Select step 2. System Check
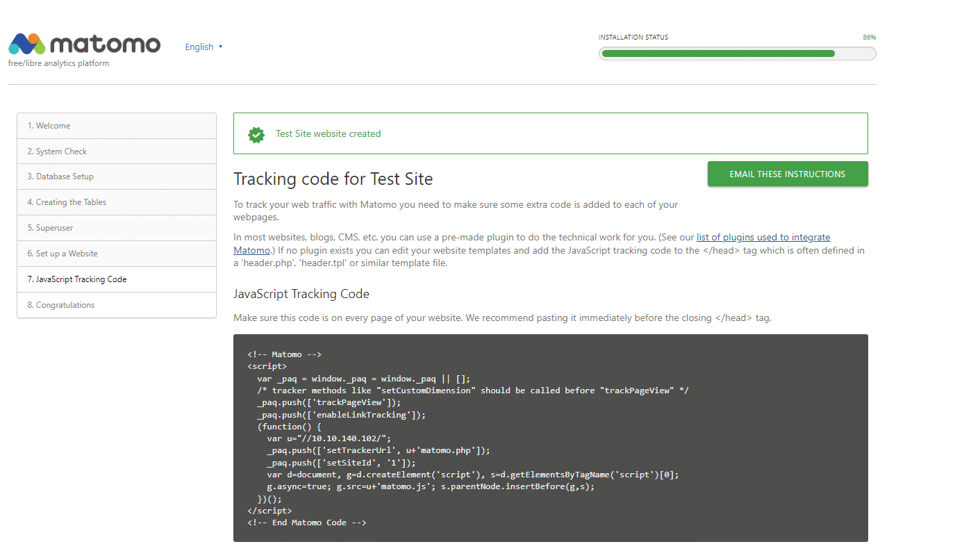Screen dimensions: 980x551 117,151
